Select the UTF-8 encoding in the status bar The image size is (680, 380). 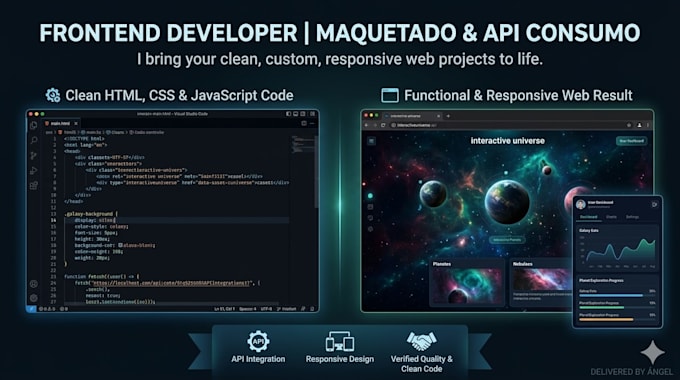coord(266,309)
